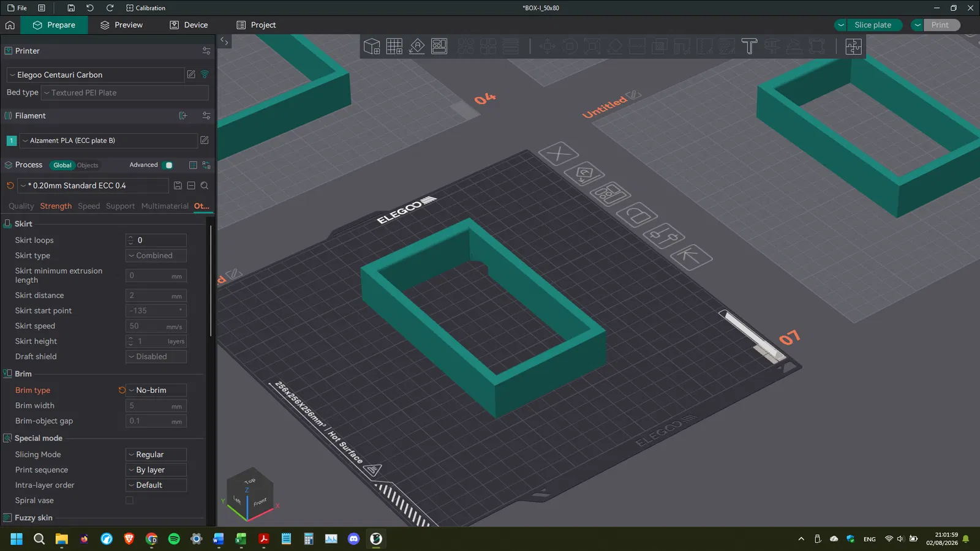Click the Auto orient toolbar icon
This screenshot has height=551, width=980.
[417, 47]
